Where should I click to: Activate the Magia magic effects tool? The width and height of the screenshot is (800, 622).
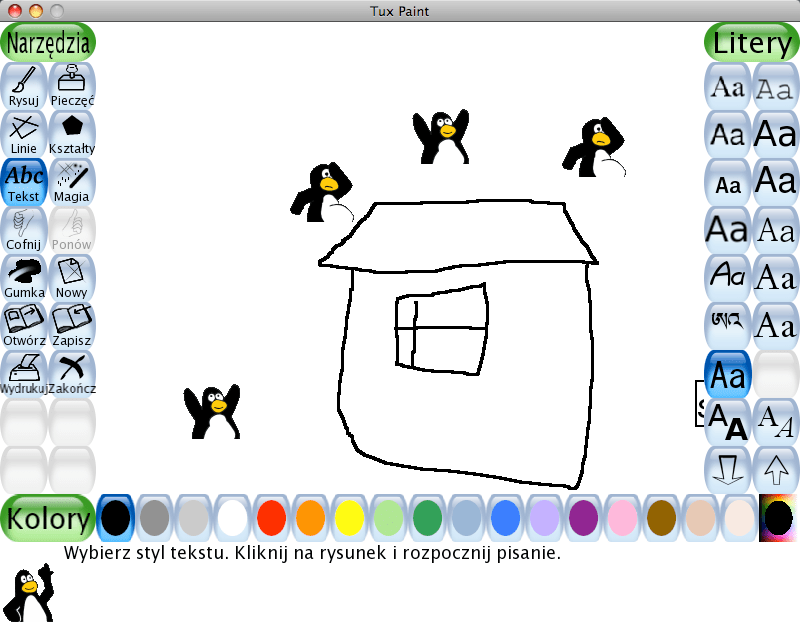point(71,180)
